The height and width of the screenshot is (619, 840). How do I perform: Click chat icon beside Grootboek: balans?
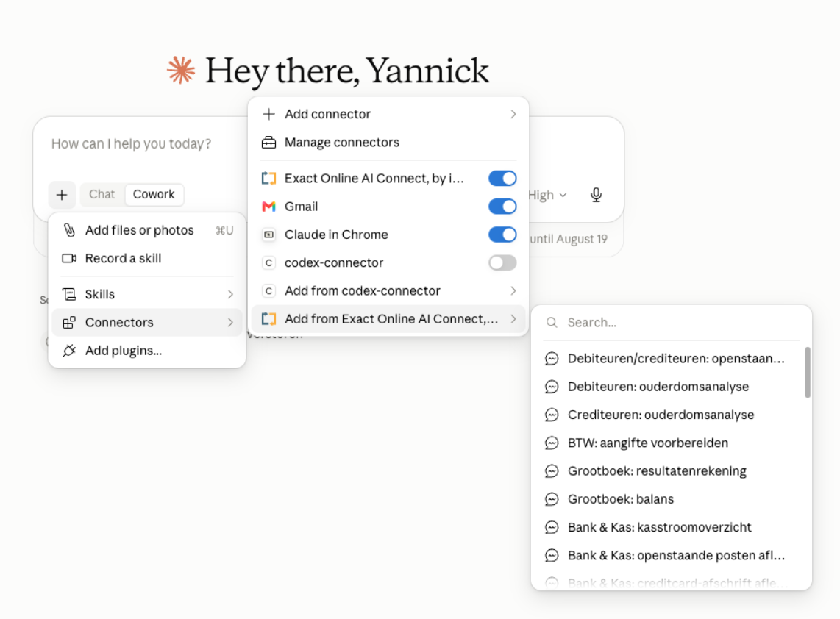click(551, 499)
